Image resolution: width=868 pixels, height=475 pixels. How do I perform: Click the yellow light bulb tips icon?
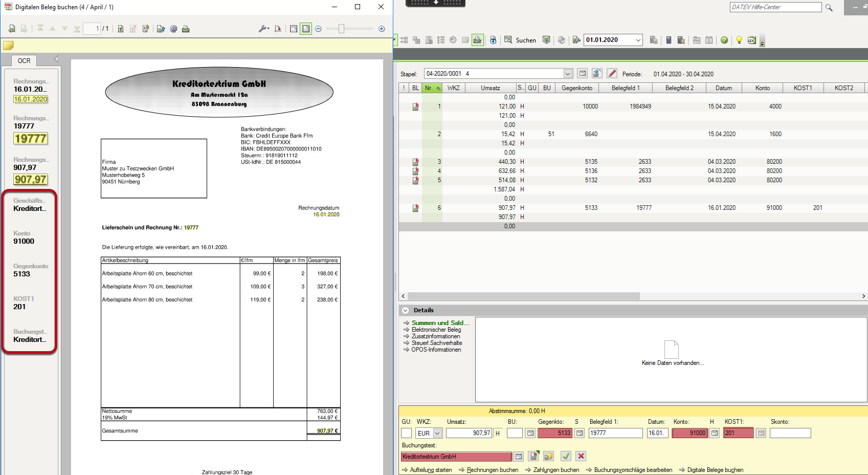[x=739, y=40]
